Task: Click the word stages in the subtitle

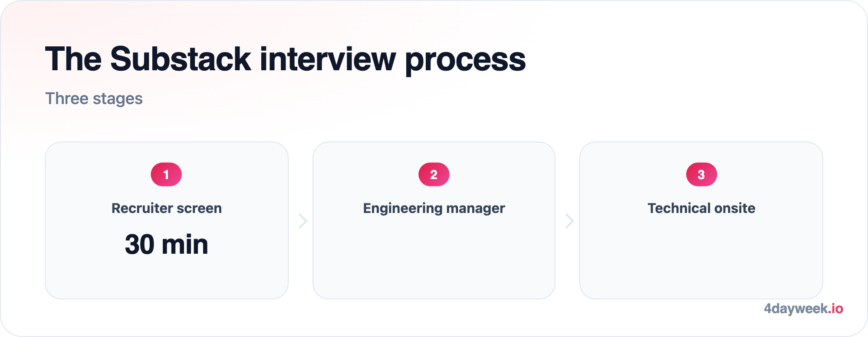Action: (118, 100)
